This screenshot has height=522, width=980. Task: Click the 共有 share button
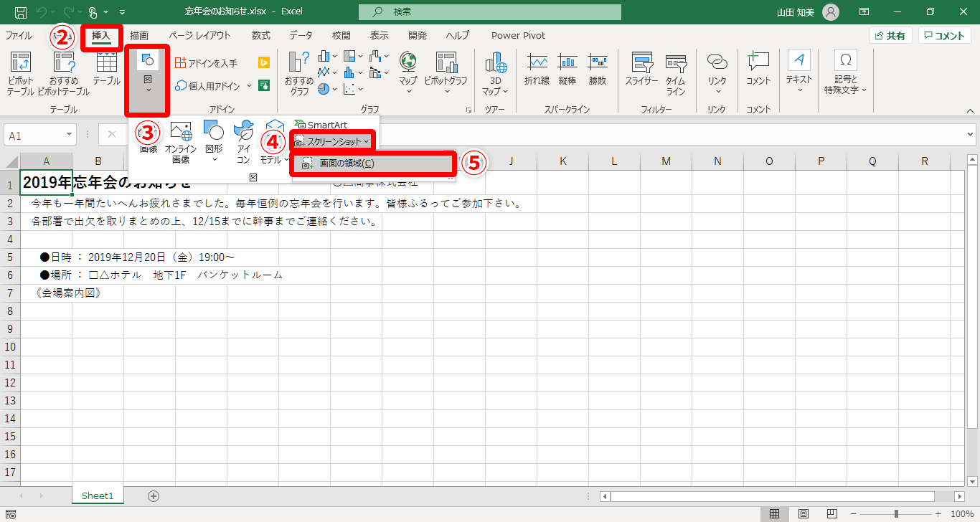click(x=890, y=36)
